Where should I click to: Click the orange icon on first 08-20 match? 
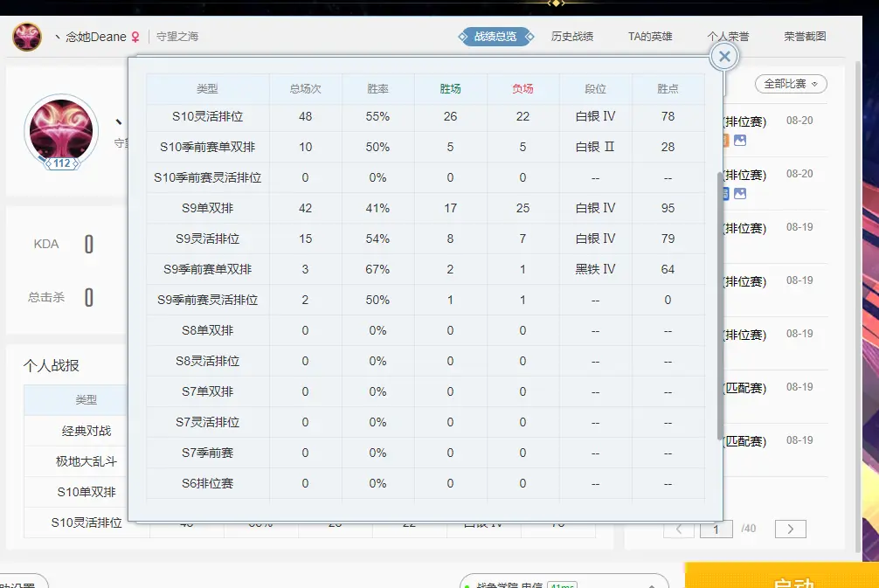pos(723,141)
